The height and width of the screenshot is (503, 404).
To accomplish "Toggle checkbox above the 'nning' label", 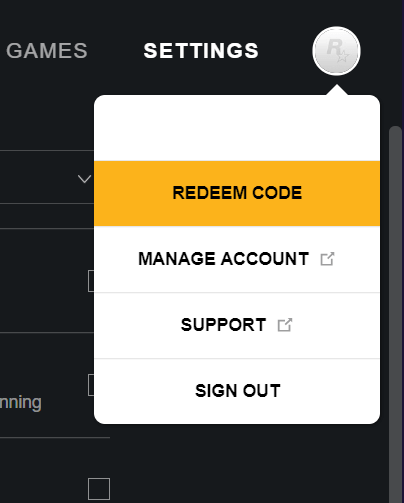I will click(x=91, y=385).
